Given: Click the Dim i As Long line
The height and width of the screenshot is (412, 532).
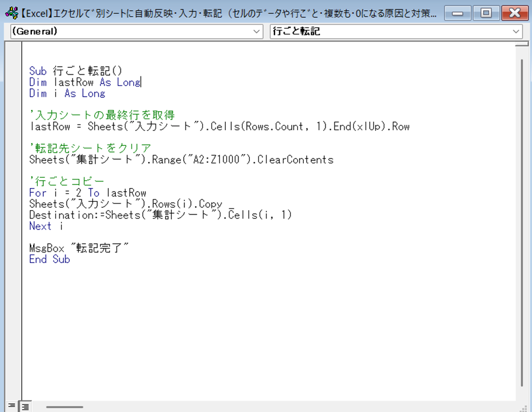Looking at the screenshot, I should (x=67, y=94).
